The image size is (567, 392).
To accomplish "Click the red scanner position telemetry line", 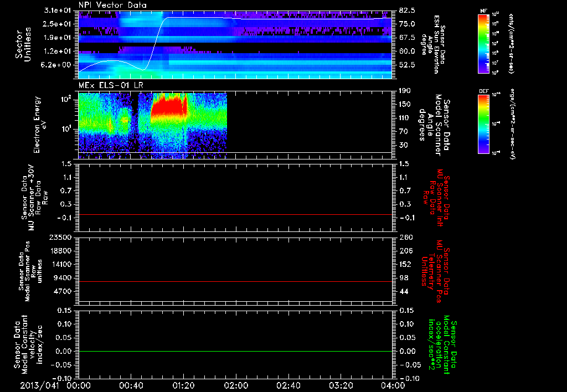I will (235, 281).
